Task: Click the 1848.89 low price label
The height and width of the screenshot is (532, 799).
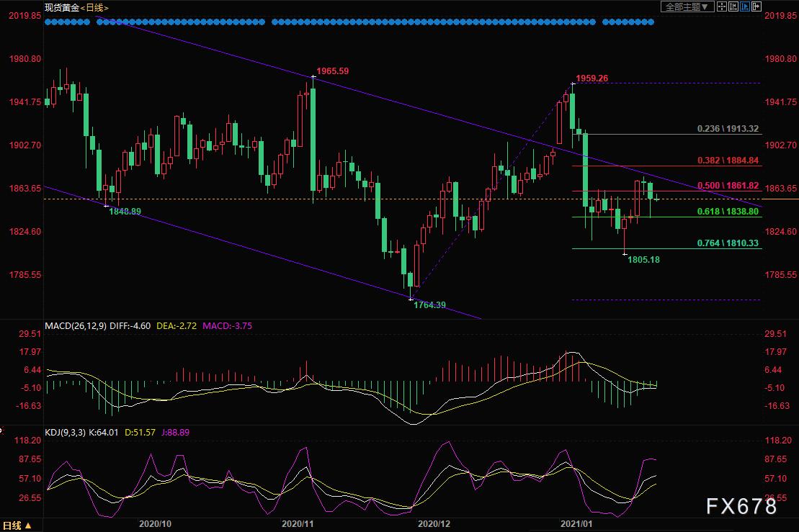Action: [x=125, y=211]
